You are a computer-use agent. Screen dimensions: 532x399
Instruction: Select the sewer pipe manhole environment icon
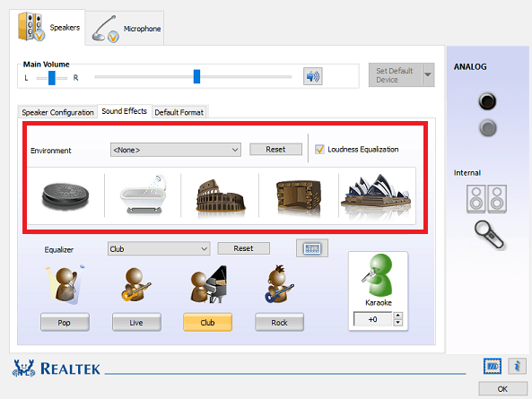[x=65, y=195]
